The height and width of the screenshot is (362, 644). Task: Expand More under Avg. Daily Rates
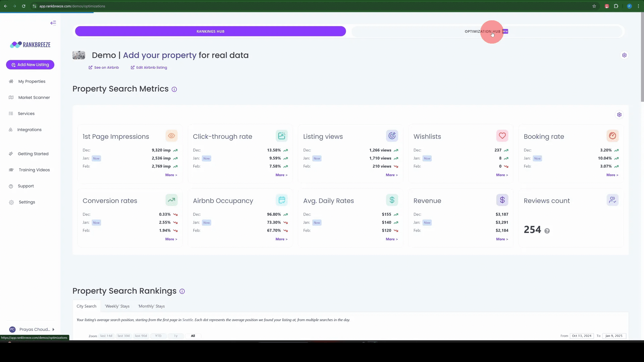coord(392,239)
